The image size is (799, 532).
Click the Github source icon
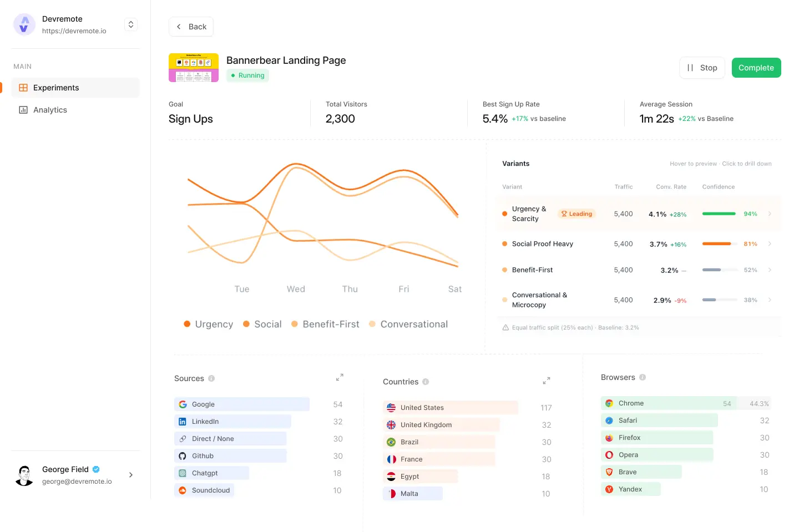point(183,456)
